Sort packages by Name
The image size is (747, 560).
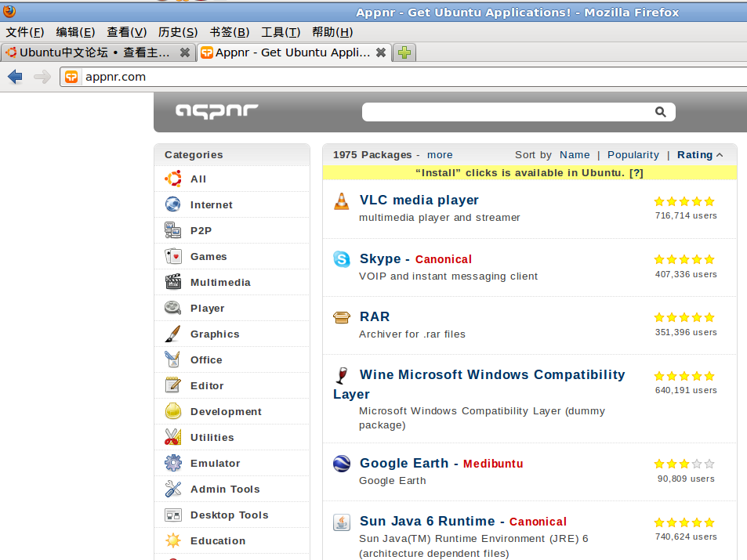pyautogui.click(x=575, y=155)
